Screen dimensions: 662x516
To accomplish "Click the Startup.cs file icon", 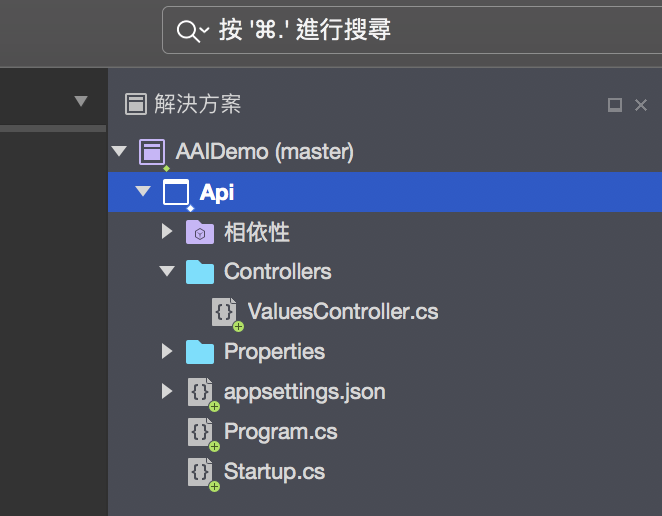I will tap(200, 472).
